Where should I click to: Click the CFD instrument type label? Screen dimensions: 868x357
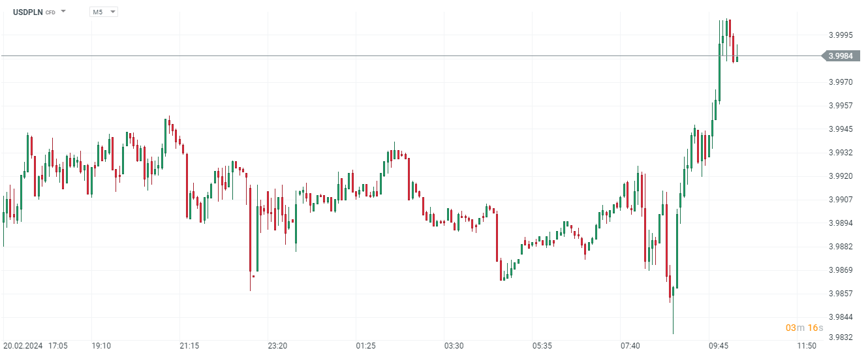(50, 12)
